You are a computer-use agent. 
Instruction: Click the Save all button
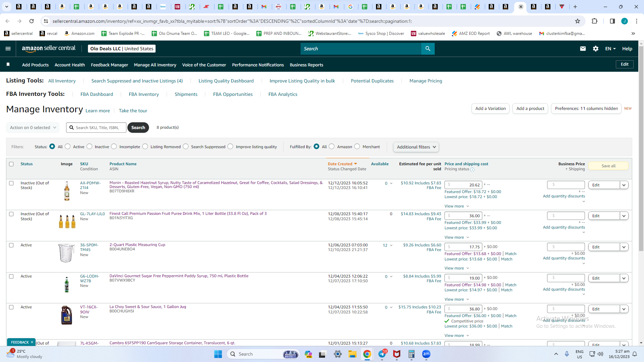click(608, 166)
